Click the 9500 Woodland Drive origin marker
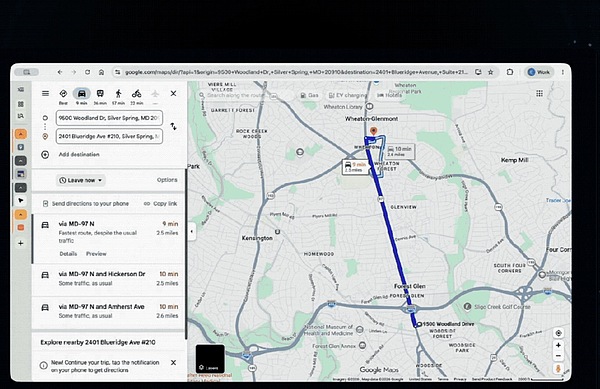This screenshot has height=389, width=600. tap(419, 324)
